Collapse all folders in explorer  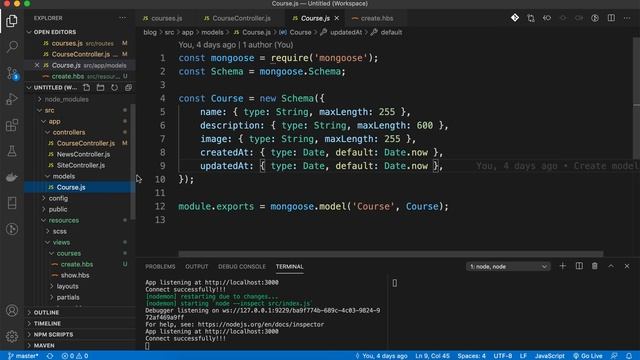point(128,87)
